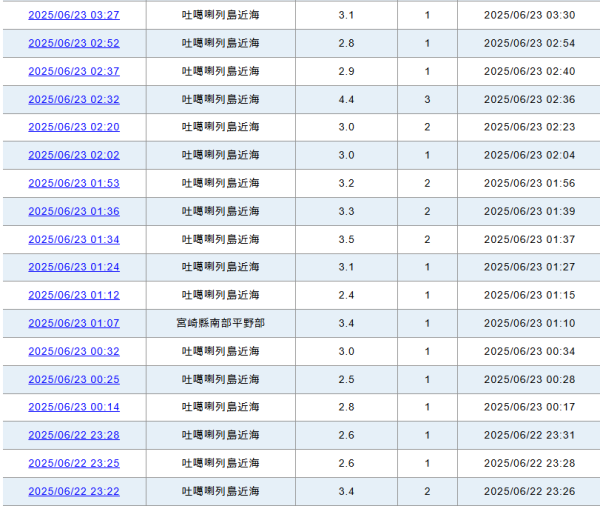
Task: Select magnitude 3.4 in the 23:22 row
Action: pyautogui.click(x=346, y=491)
